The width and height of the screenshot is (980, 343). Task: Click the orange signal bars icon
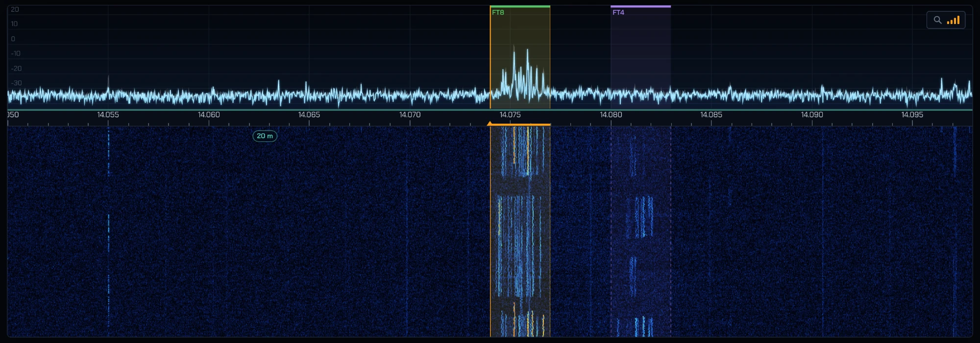coord(954,20)
